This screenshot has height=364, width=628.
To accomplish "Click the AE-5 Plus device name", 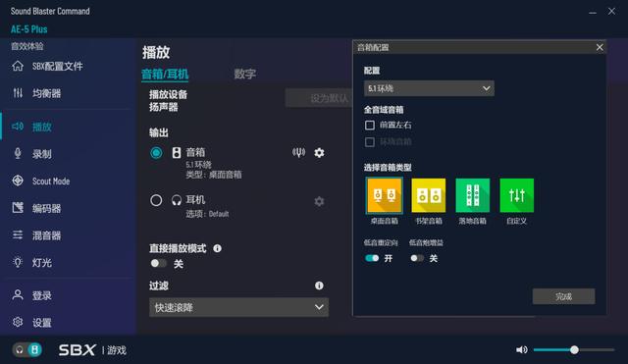I will click(28, 29).
